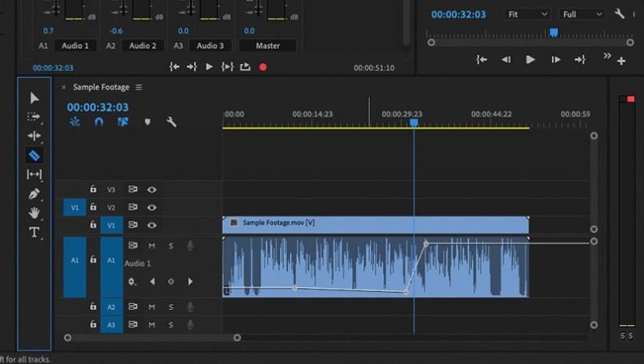
Task: Open the Fit zoom level dropdown
Action: pos(527,15)
